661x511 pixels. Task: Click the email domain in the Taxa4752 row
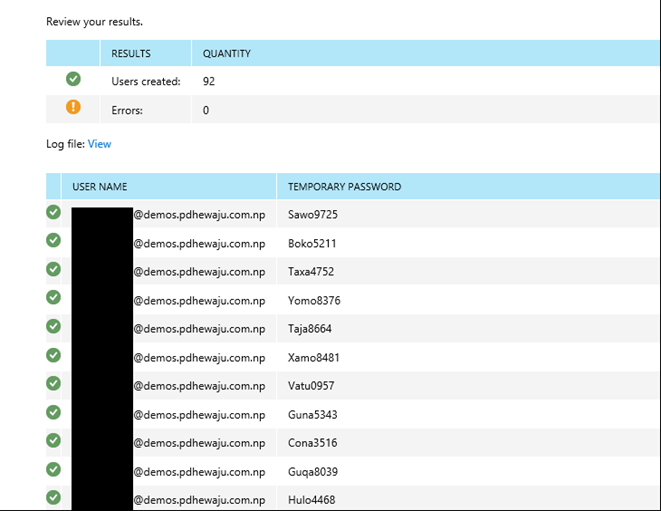[199, 272]
